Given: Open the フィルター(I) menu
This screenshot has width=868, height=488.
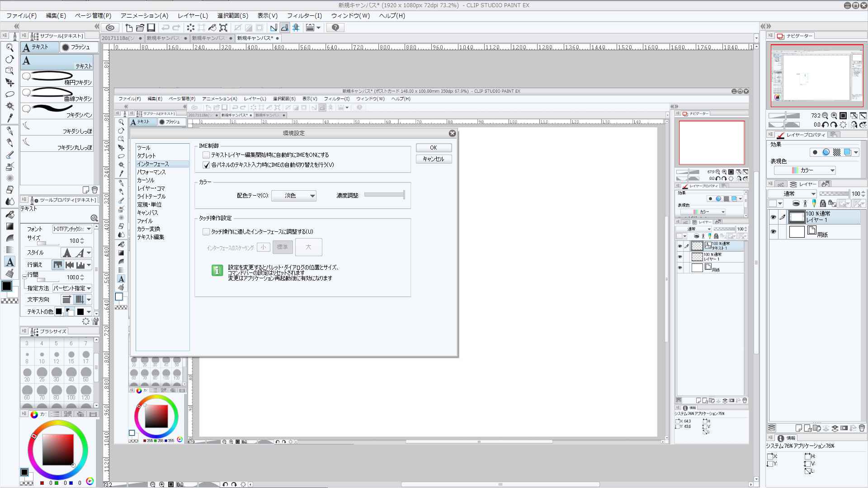Looking at the screenshot, I should point(304,16).
